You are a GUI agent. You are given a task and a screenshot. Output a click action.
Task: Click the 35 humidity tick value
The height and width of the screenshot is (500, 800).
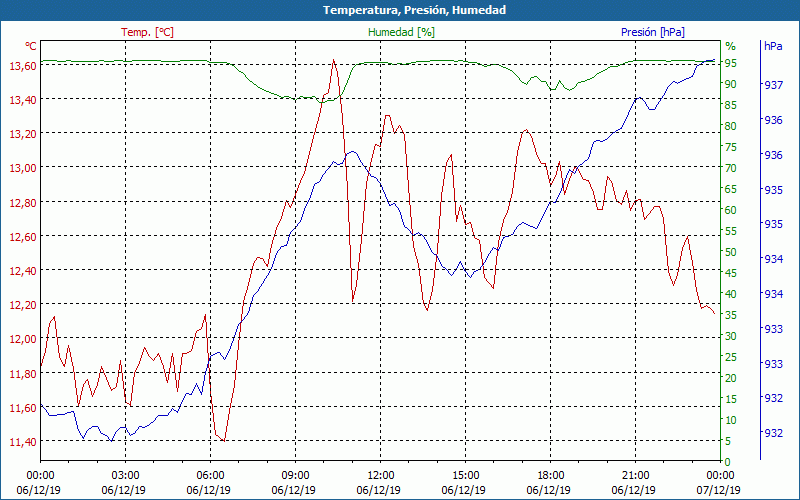click(x=731, y=315)
